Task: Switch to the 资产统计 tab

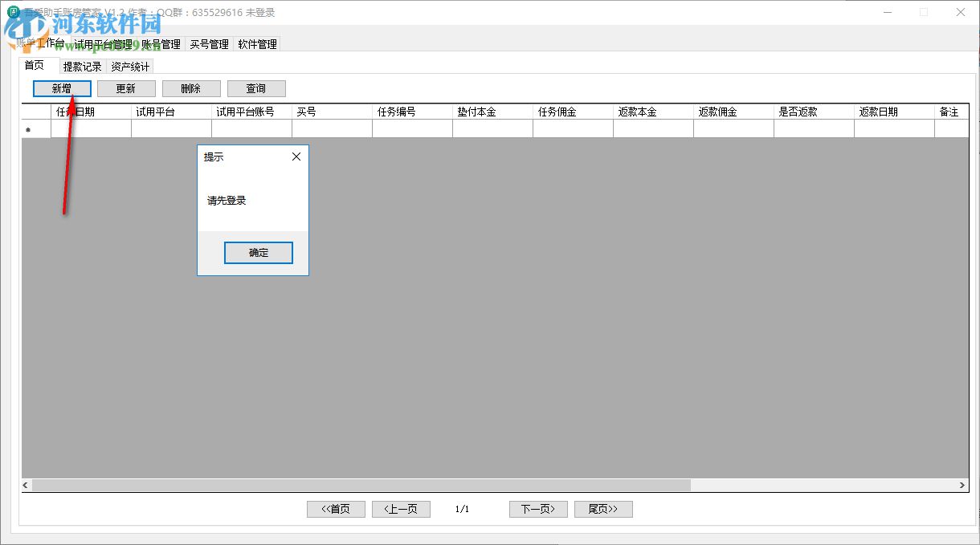Action: tap(129, 67)
